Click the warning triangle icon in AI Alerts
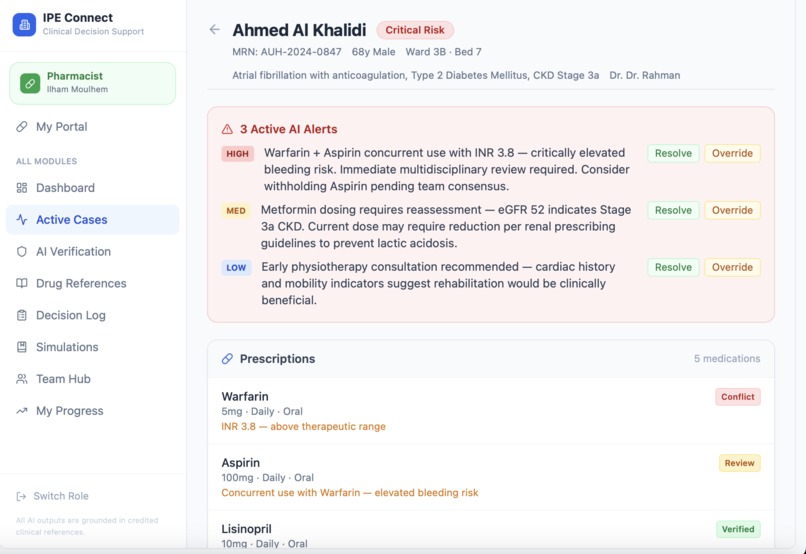The width and height of the screenshot is (806, 554). click(x=227, y=129)
